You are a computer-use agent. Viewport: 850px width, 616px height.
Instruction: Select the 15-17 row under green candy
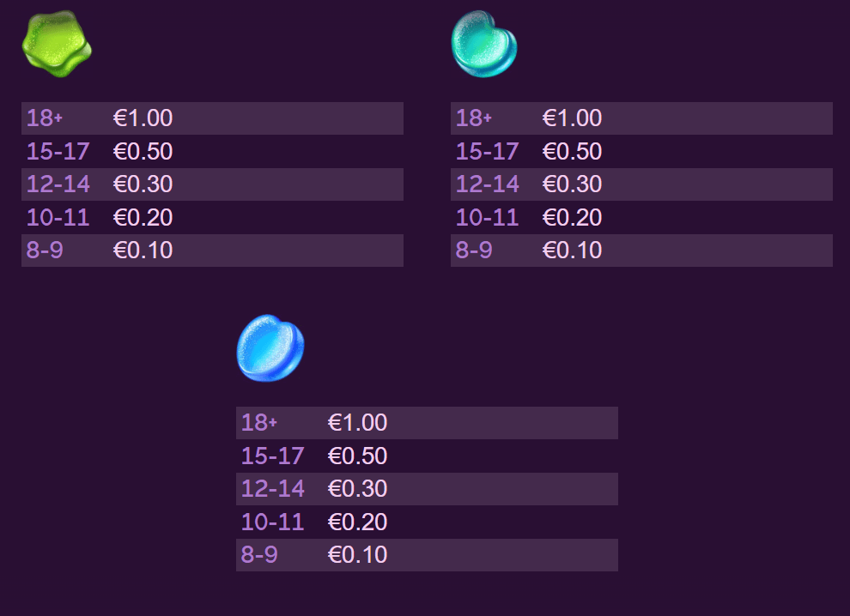click(213, 151)
